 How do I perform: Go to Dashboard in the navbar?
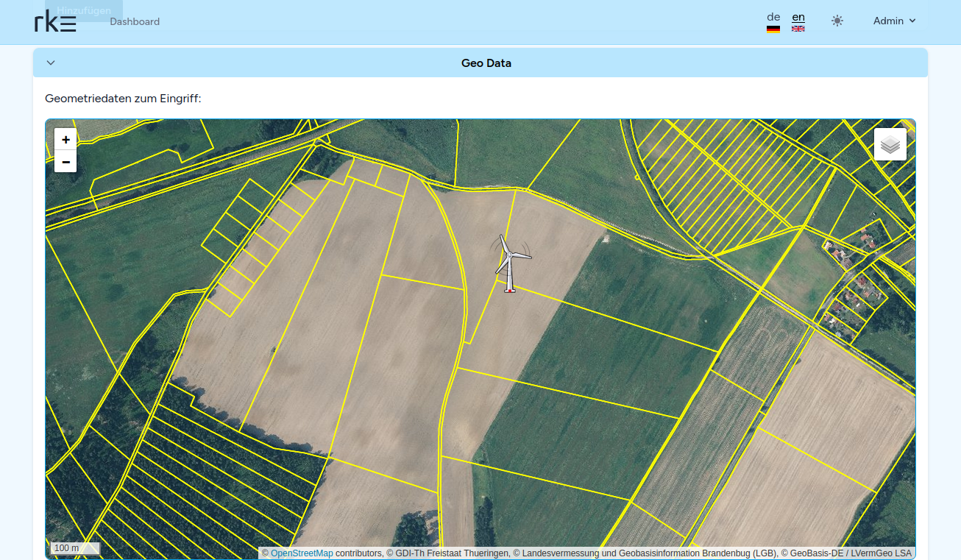pyautogui.click(x=135, y=21)
